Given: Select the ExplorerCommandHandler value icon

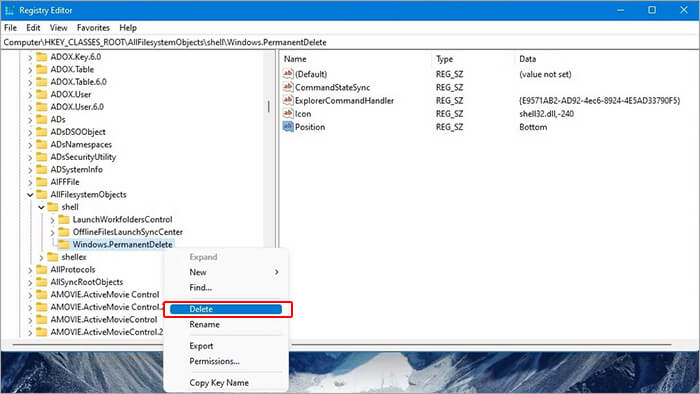Looking at the screenshot, I should (288, 100).
